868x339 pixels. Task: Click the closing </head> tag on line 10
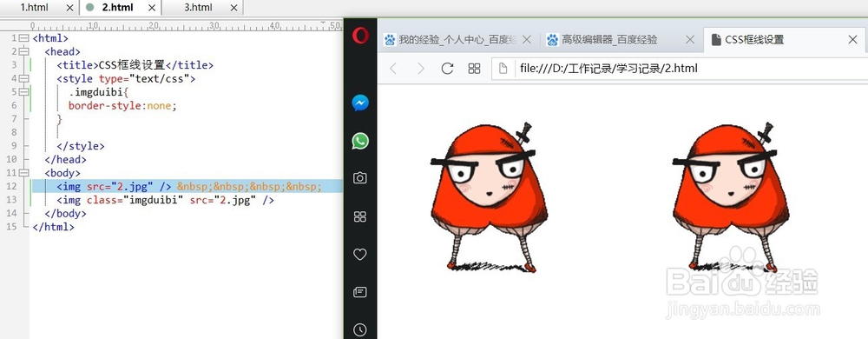pyautogui.click(x=65, y=160)
